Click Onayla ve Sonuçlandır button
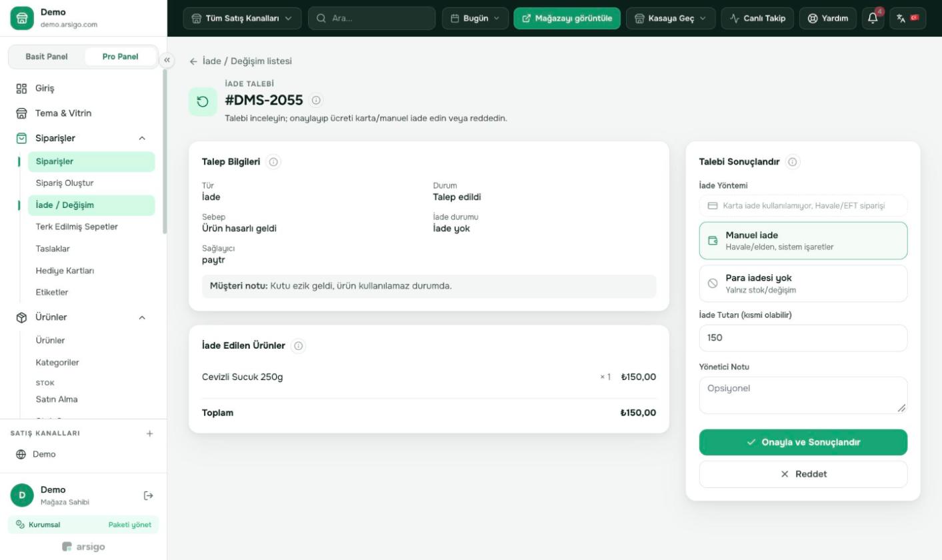Image resolution: width=942 pixels, height=560 pixels. 803,442
